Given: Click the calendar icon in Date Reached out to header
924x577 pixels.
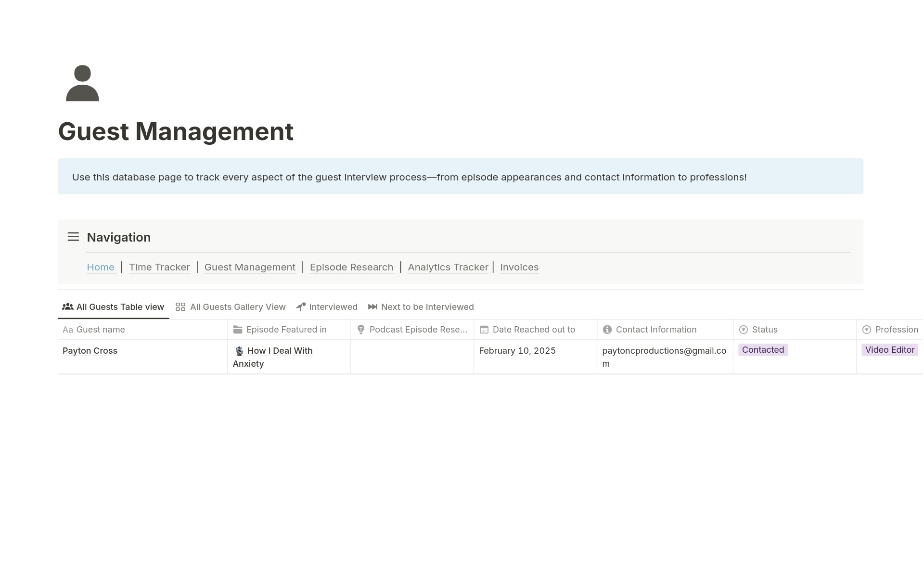Looking at the screenshot, I should pyautogui.click(x=484, y=330).
